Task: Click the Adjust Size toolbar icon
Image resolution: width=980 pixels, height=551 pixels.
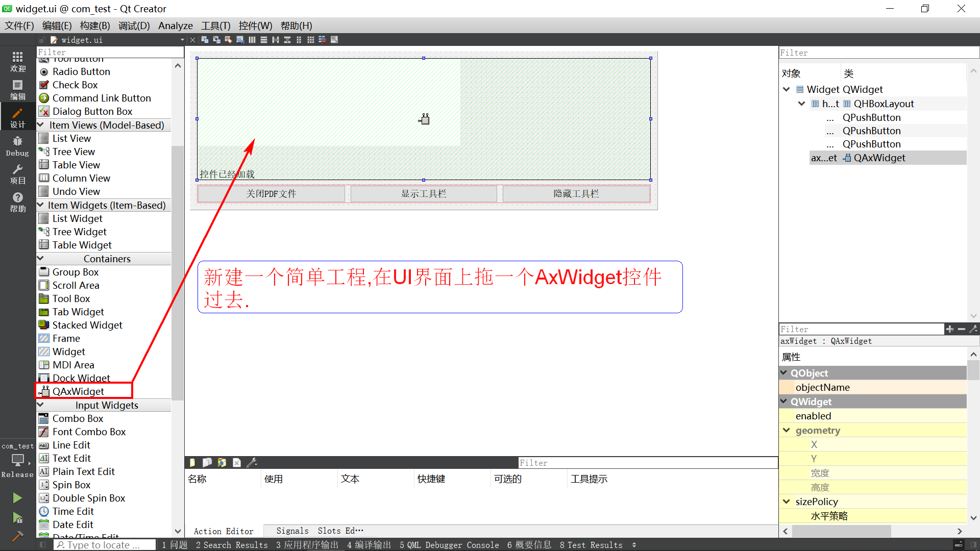Action: coord(334,40)
